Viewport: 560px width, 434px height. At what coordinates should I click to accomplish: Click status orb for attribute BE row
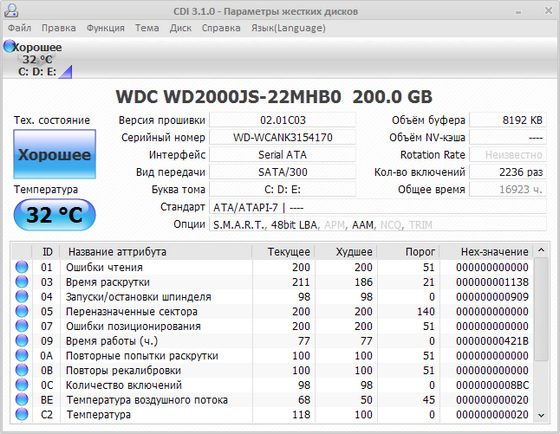tap(22, 400)
